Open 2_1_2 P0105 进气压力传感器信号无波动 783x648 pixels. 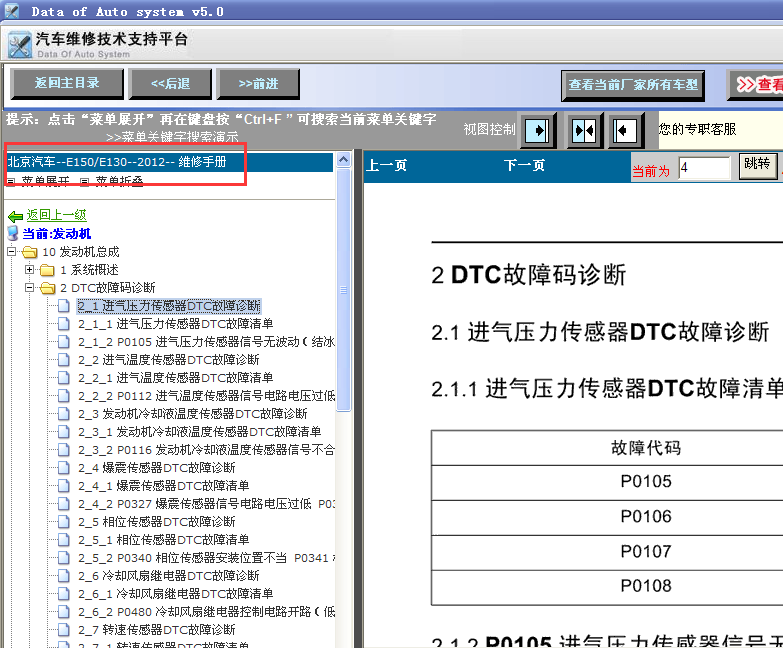click(206, 341)
